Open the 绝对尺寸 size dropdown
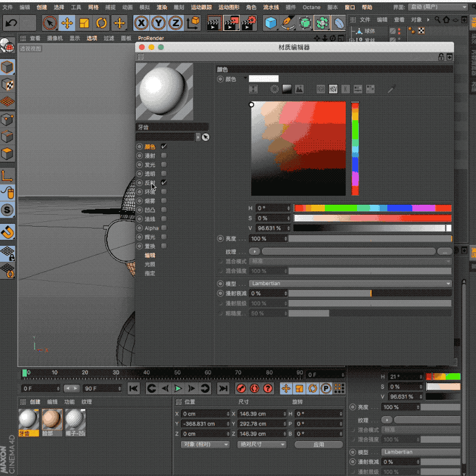Viewport: 476px width, 476px height. 262,444
